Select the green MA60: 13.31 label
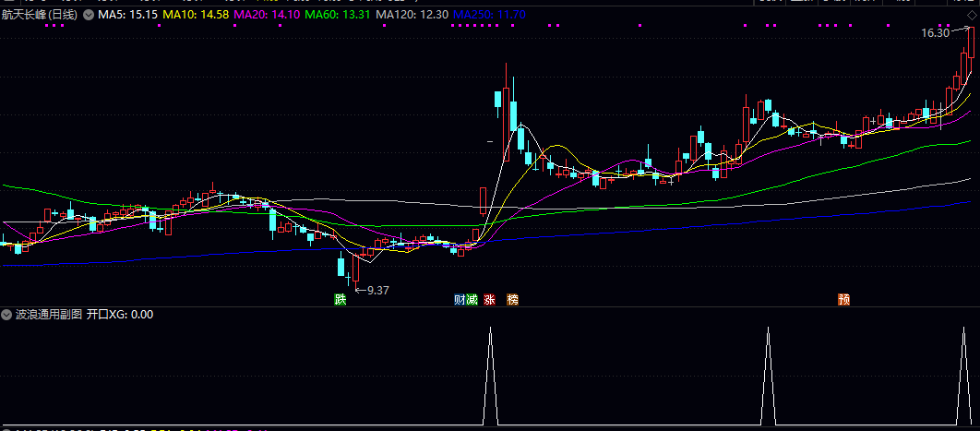The image size is (980, 431). click(x=338, y=15)
